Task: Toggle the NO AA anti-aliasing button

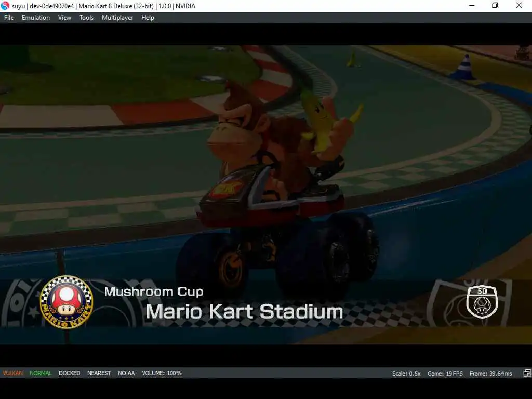Action: point(126,373)
